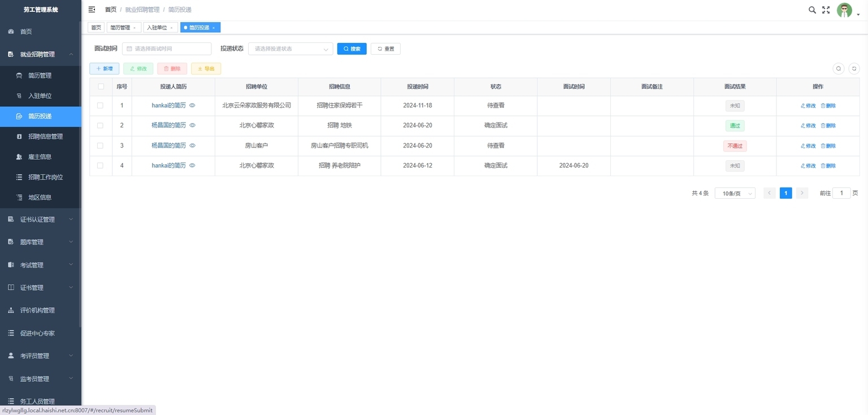This screenshot has width=868, height=415.
Task: Open 评价机构管理 in the sidebar
Action: coord(41,310)
